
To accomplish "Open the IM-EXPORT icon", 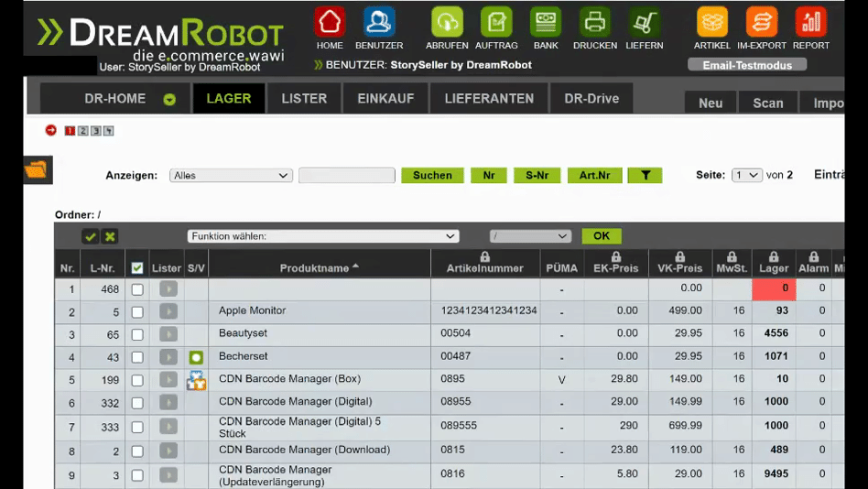I will click(x=761, y=22).
